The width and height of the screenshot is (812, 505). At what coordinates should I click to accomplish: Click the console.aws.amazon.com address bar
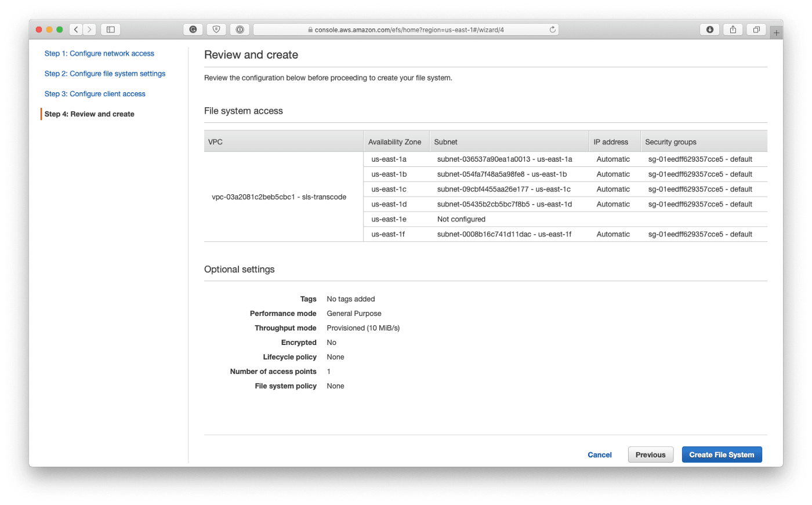406,30
